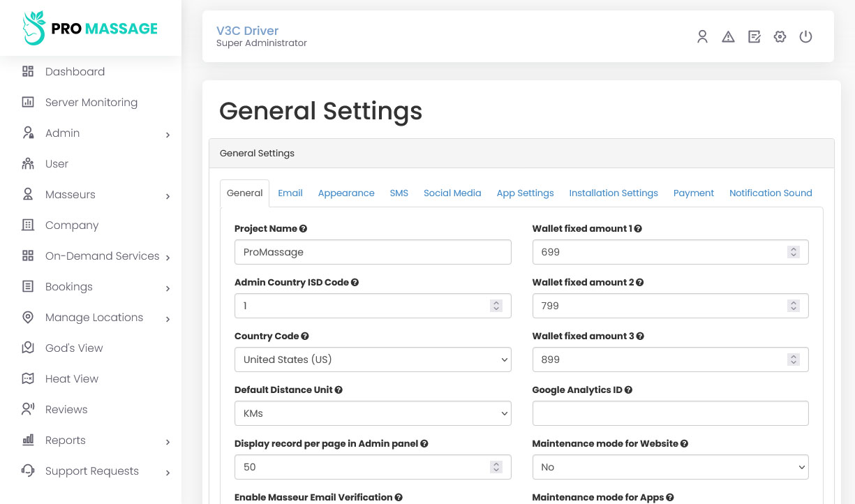Click the Reports bar chart icon
The width and height of the screenshot is (855, 504).
point(28,440)
